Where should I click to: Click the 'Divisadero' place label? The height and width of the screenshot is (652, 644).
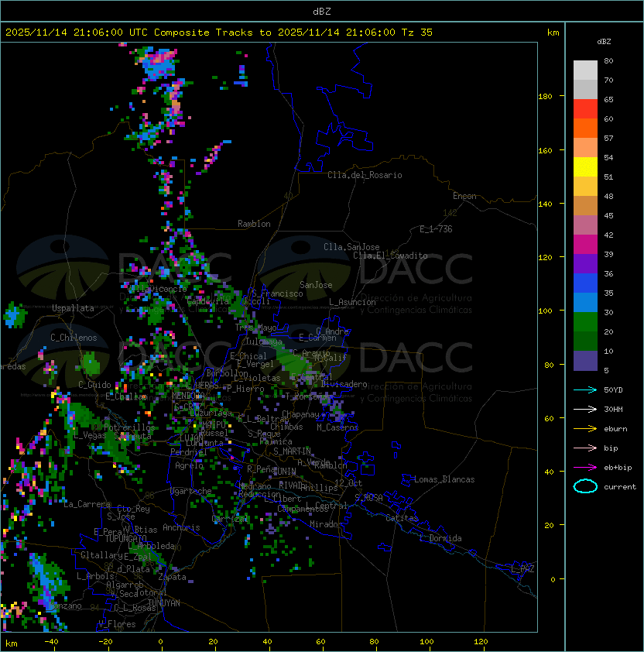(x=344, y=384)
